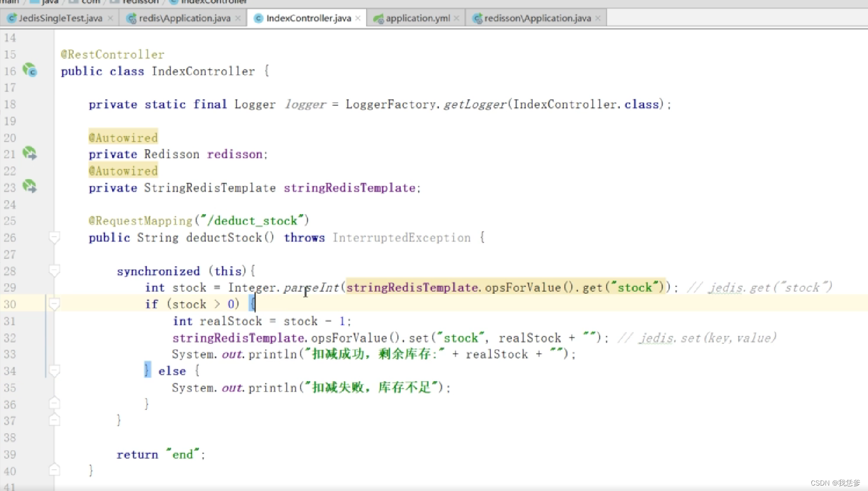Click the autowired dependency gutter icon on line 23
The height and width of the screenshot is (491, 868).
tap(30, 186)
